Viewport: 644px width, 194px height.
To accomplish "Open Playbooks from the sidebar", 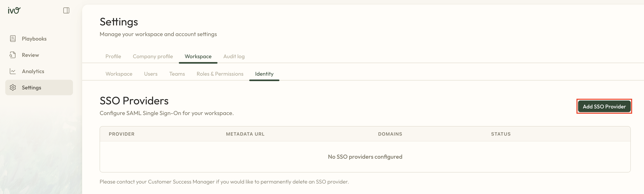I will tap(34, 39).
